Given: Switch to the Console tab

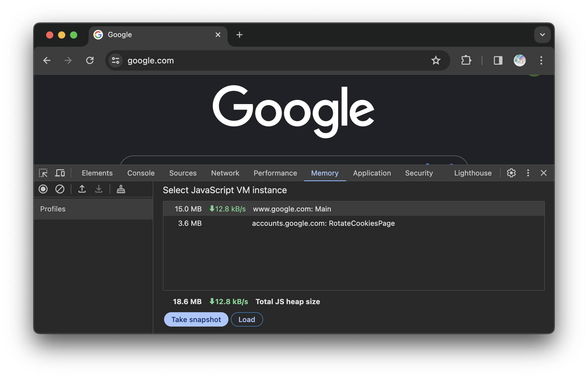Looking at the screenshot, I should coord(141,173).
